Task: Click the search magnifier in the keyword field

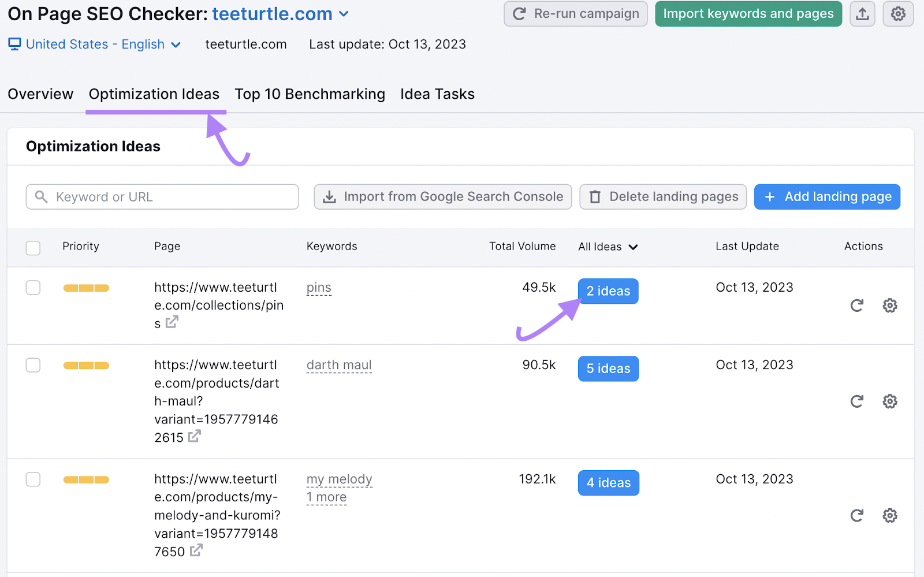Action: point(40,196)
